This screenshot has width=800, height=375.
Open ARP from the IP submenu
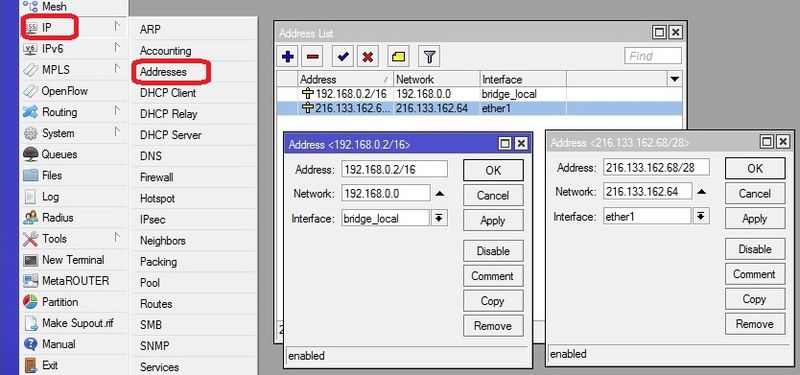(x=150, y=30)
